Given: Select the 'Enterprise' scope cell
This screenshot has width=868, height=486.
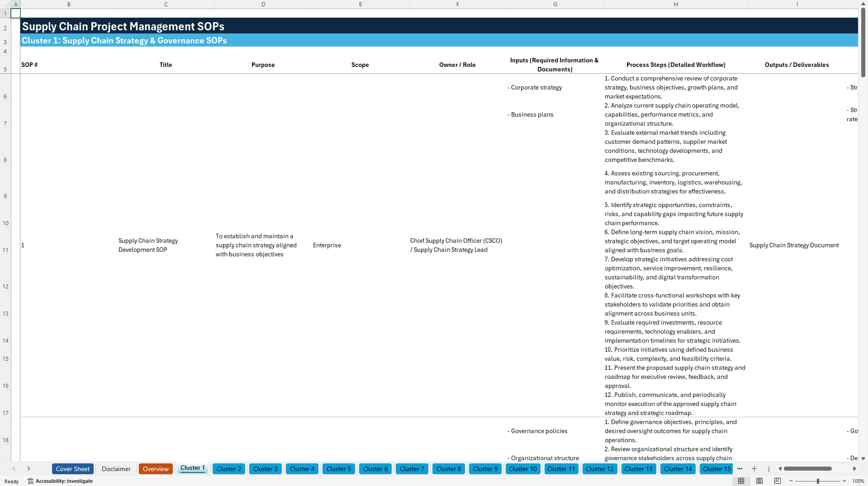Looking at the screenshot, I should tap(360, 245).
